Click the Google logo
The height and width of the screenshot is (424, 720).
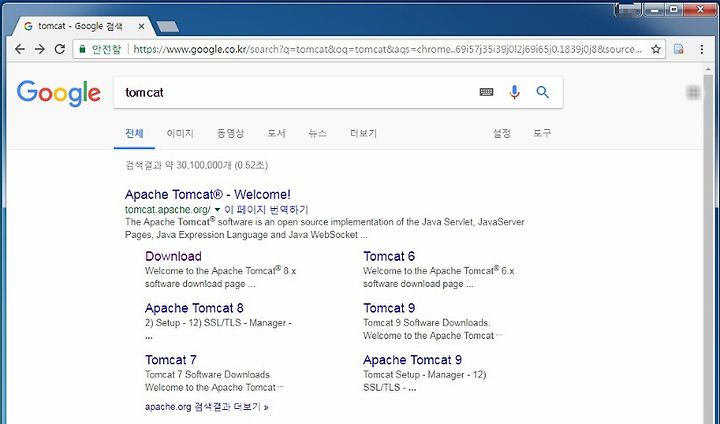point(59,93)
